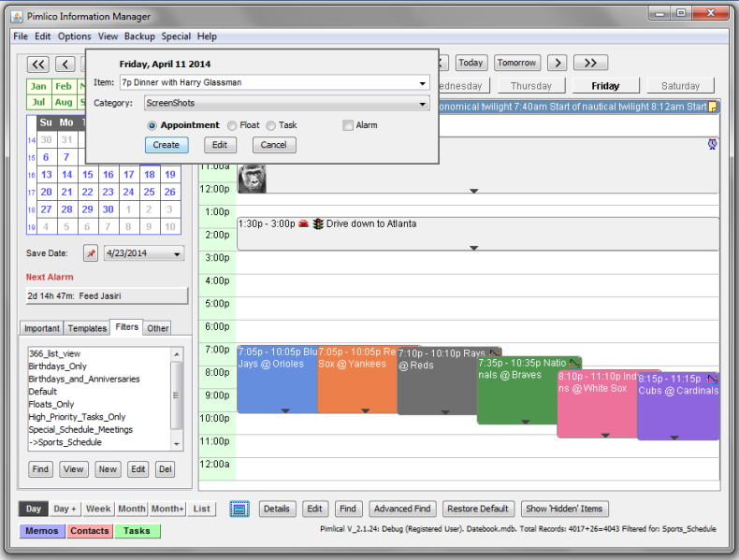
Task: Click the sports icon on the Nationals @ Braves event
Action: [574, 363]
